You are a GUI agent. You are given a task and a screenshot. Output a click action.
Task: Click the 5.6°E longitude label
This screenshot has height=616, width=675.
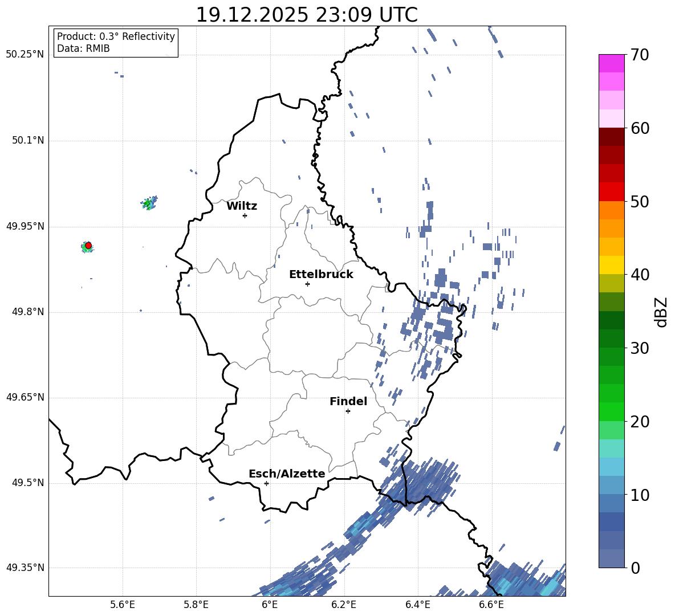pos(123,605)
